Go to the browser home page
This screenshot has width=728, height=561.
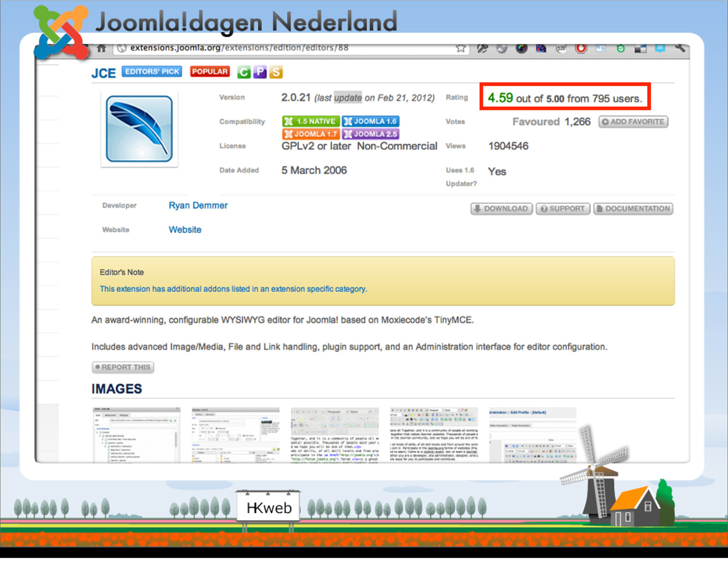102,48
